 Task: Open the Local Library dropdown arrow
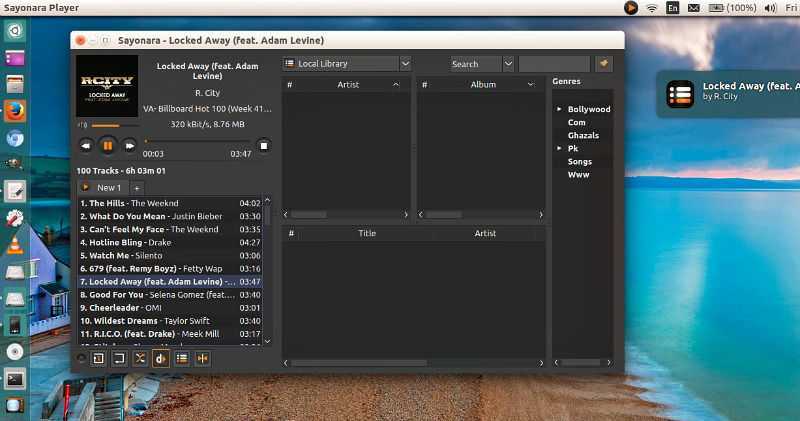coord(405,64)
